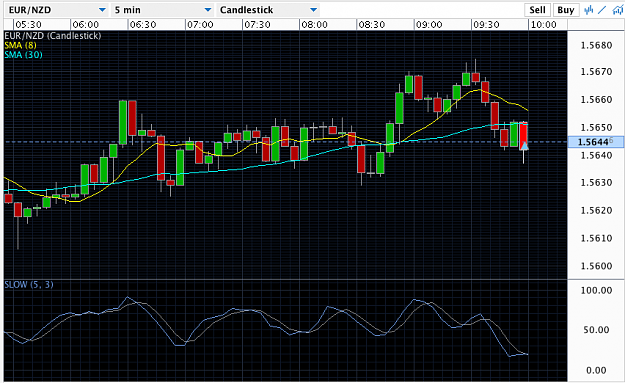Screen dimensions: 625x383
Task: Click the 1.5650 price axis label
Action: (x=596, y=128)
